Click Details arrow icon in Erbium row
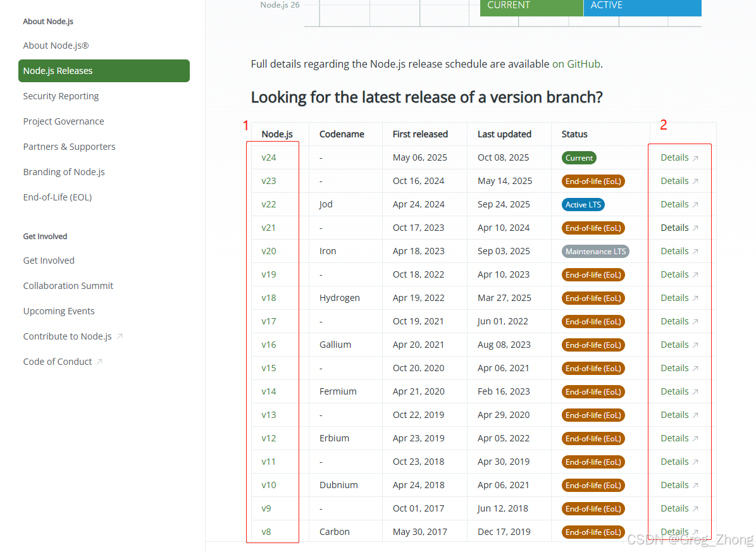Viewport: 756px width, 552px height. point(695,439)
